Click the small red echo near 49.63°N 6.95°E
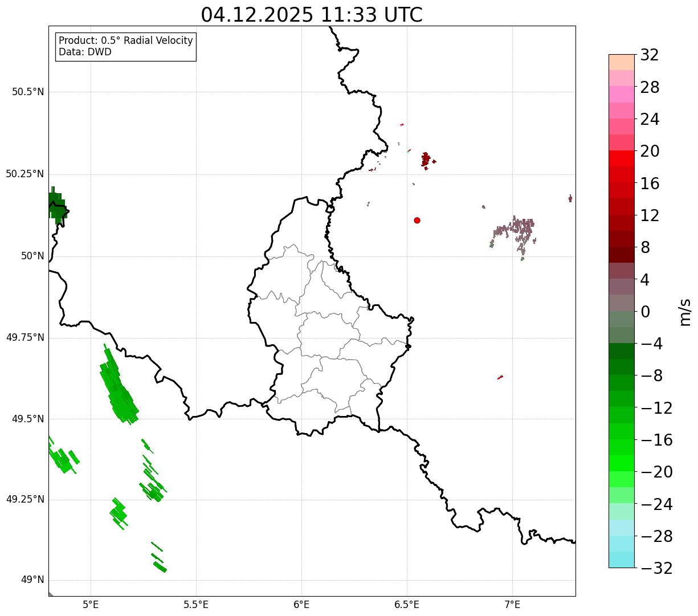The image size is (698, 616). [x=500, y=377]
